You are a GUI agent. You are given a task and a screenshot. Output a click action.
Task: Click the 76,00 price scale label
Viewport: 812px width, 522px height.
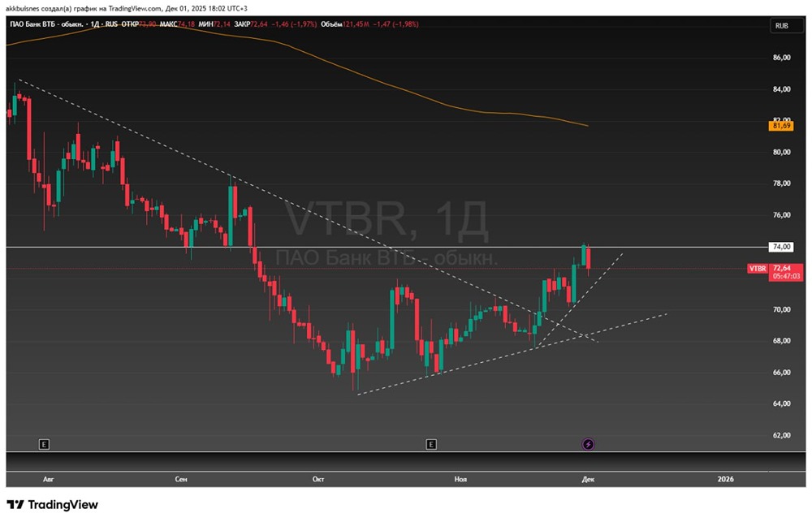click(781, 215)
